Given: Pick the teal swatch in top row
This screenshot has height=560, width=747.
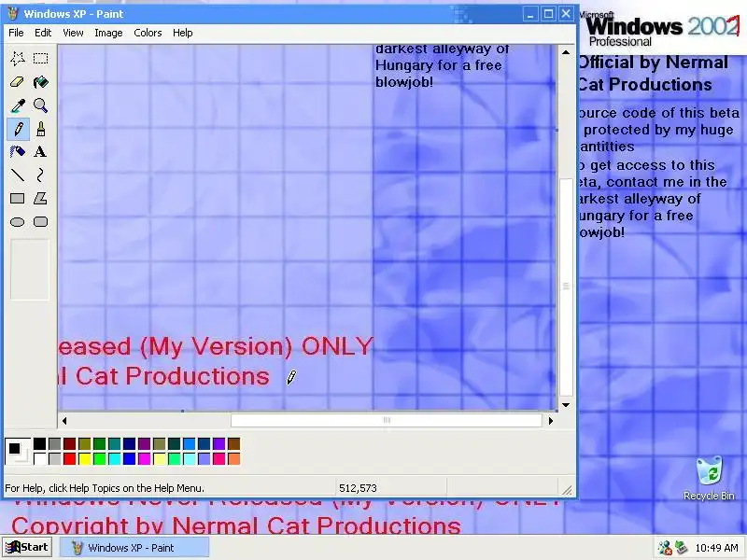Looking at the screenshot, I should click(x=114, y=444).
